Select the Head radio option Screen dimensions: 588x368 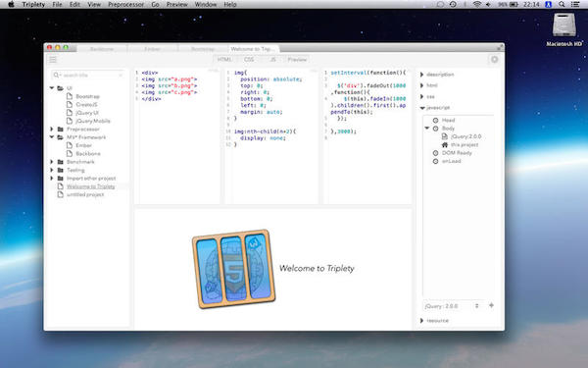point(435,120)
